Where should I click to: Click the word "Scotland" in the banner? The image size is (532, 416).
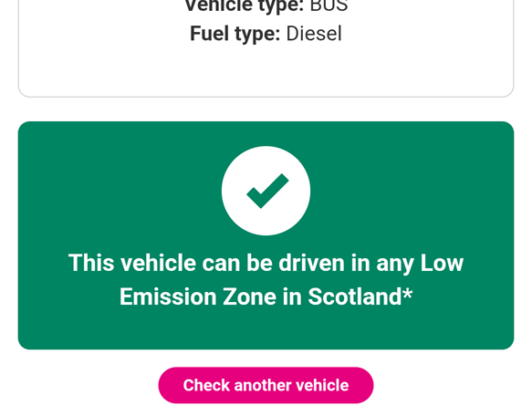point(355,296)
